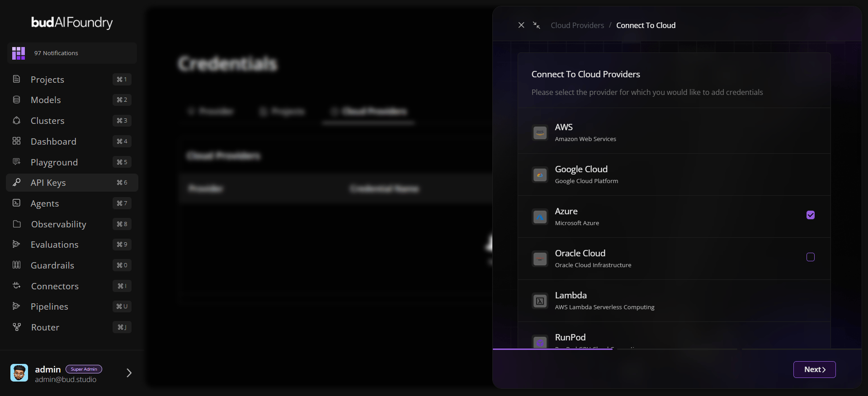Collapse the Connect To Cloud drawer
The width and height of the screenshot is (868, 396).
click(x=537, y=25)
